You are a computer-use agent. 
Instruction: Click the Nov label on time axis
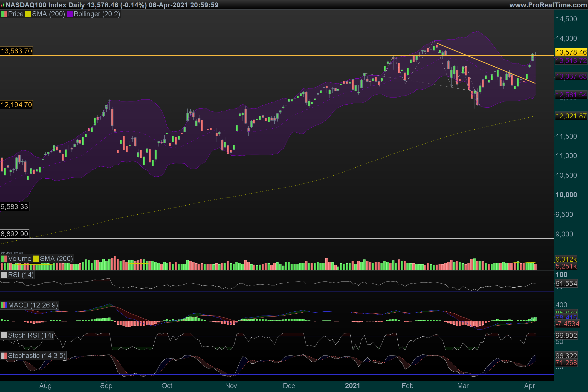pos(231,386)
